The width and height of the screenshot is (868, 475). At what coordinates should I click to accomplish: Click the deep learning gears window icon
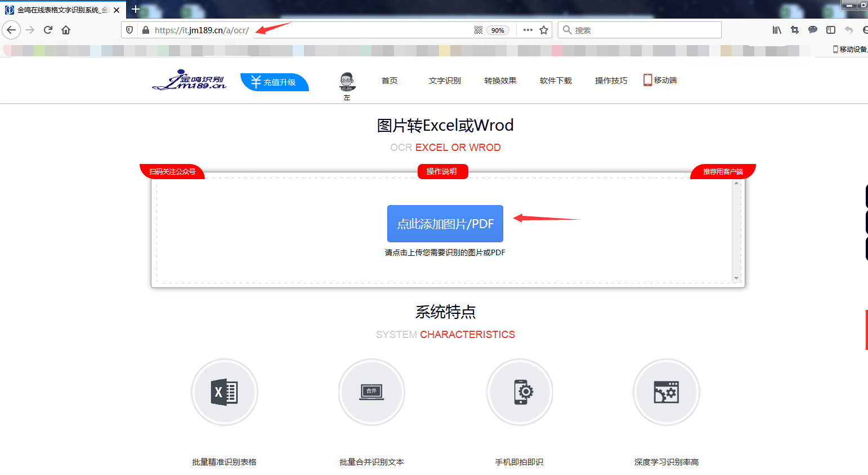tap(666, 392)
